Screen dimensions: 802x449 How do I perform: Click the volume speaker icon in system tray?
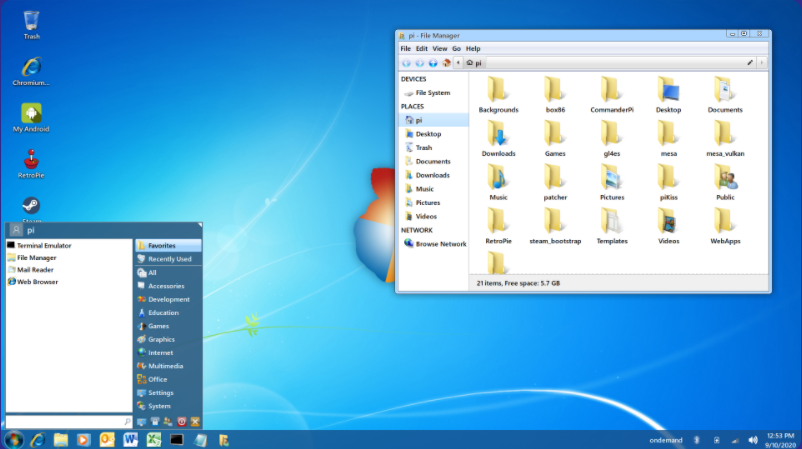click(x=754, y=439)
